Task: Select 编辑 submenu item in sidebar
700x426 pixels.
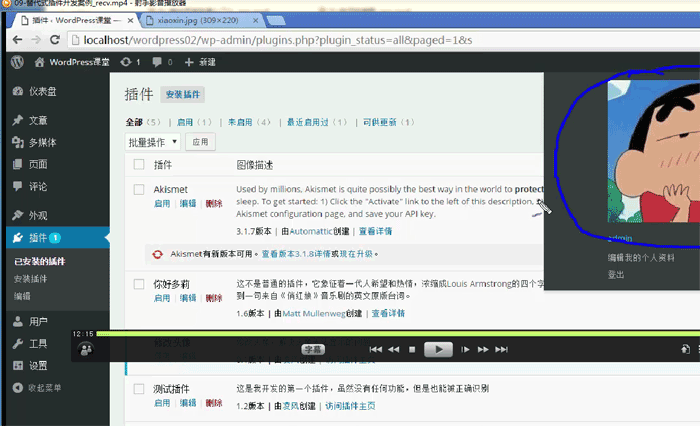Action: [x=22, y=296]
